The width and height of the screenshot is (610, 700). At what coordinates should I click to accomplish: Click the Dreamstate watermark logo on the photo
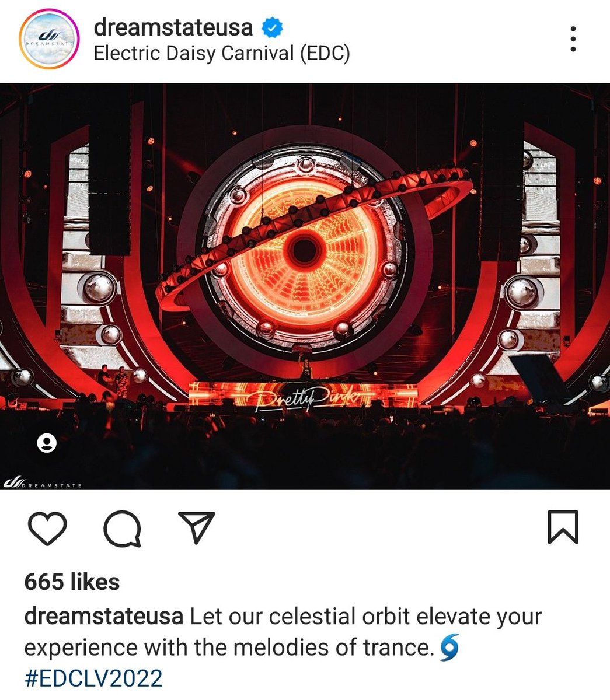pyautogui.click(x=42, y=483)
